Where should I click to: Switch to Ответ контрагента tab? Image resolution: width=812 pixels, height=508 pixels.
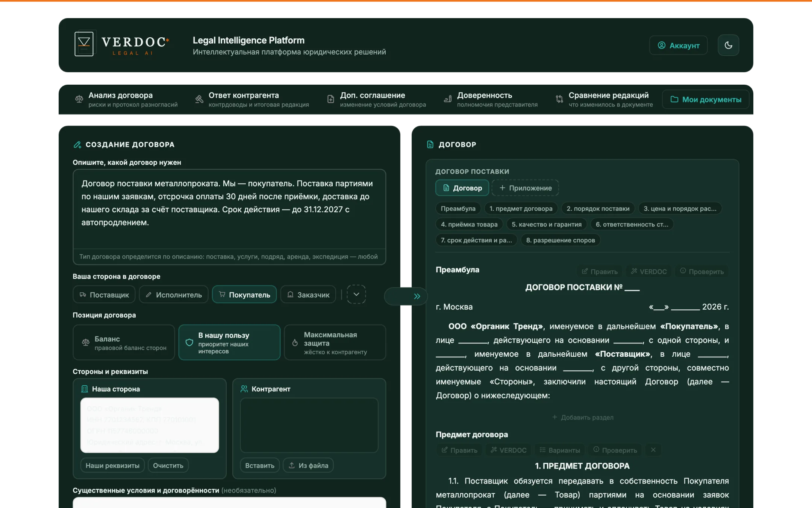coord(252,99)
